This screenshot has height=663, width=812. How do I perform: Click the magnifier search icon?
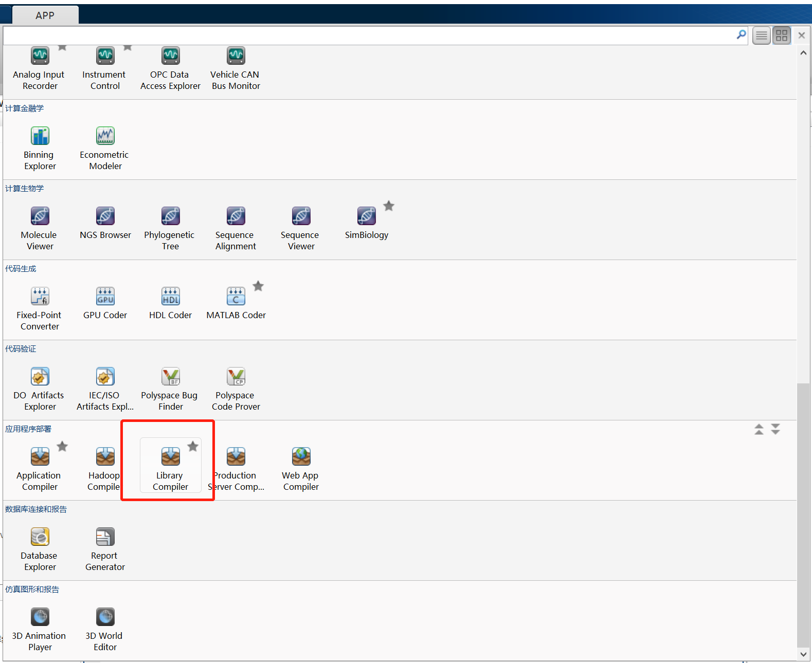[x=741, y=35]
